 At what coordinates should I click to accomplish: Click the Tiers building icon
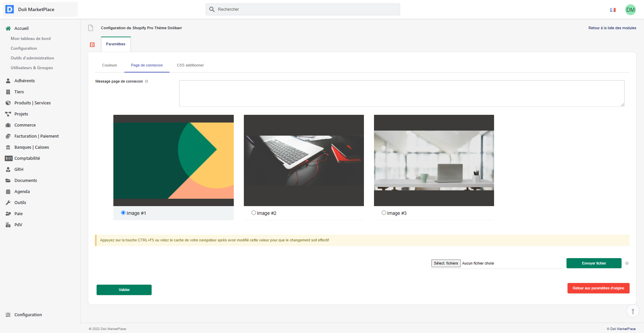[x=8, y=92]
